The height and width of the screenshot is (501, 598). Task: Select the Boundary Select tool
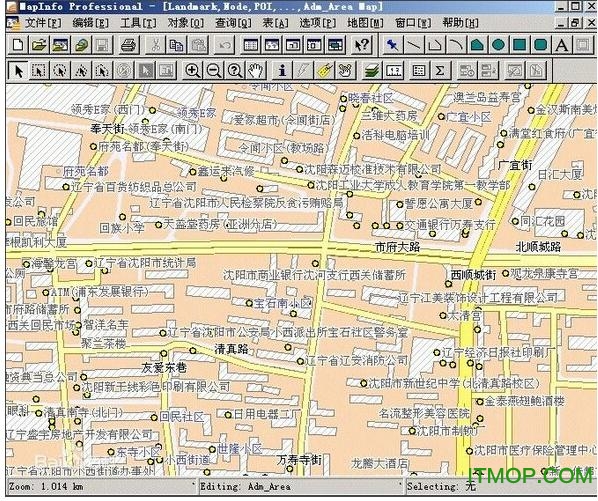(x=102, y=71)
